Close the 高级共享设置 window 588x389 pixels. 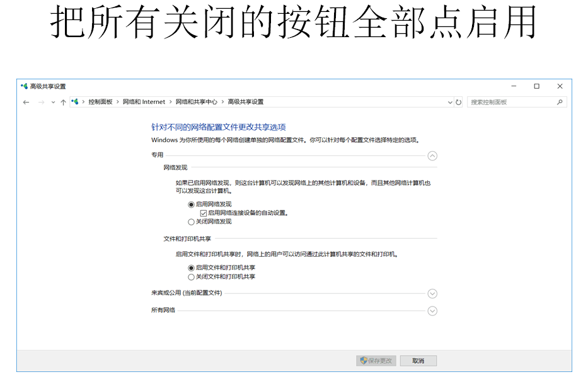coord(560,86)
